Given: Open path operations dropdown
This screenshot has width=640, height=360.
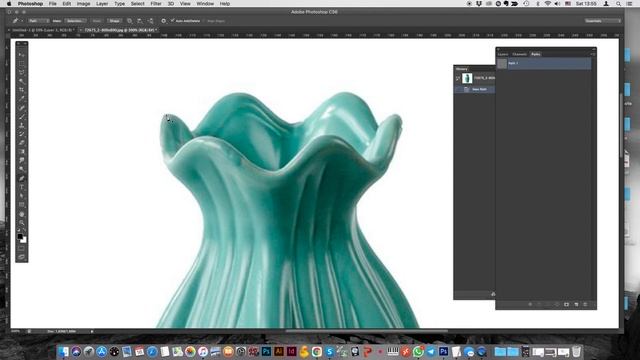Looking at the screenshot, I should click(129, 21).
